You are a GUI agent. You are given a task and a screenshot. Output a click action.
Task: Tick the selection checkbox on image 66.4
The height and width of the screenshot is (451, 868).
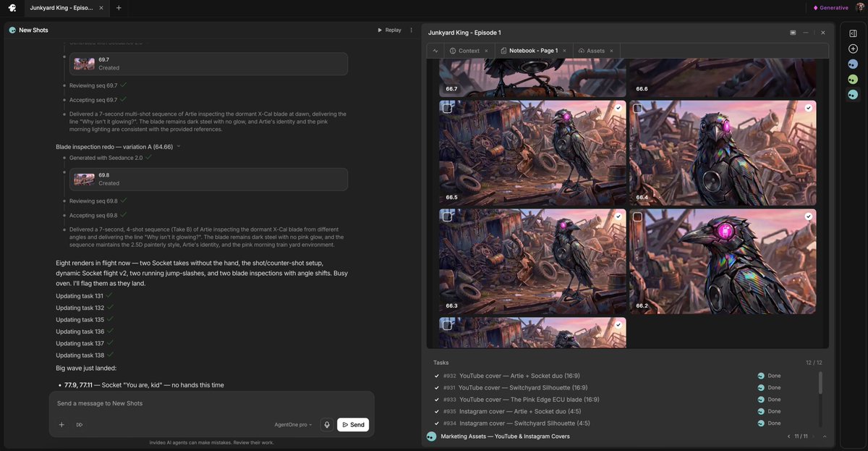tap(637, 109)
